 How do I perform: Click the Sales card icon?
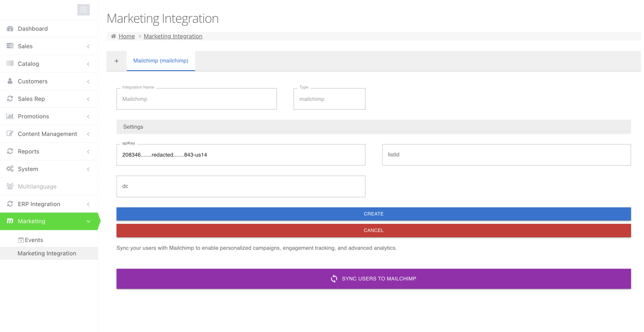[10, 46]
